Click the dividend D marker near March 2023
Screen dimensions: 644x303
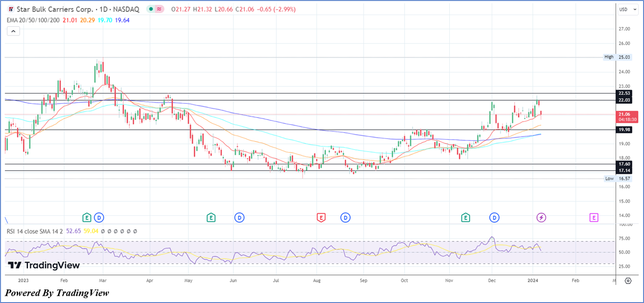(99, 218)
